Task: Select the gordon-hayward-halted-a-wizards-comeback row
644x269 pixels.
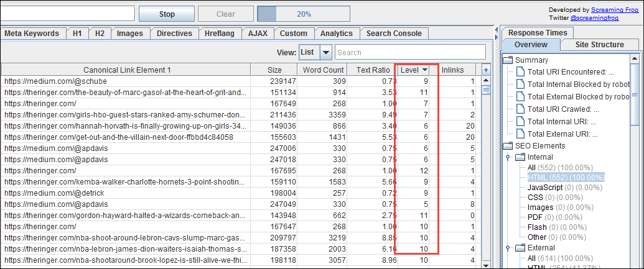Action: (x=240, y=216)
